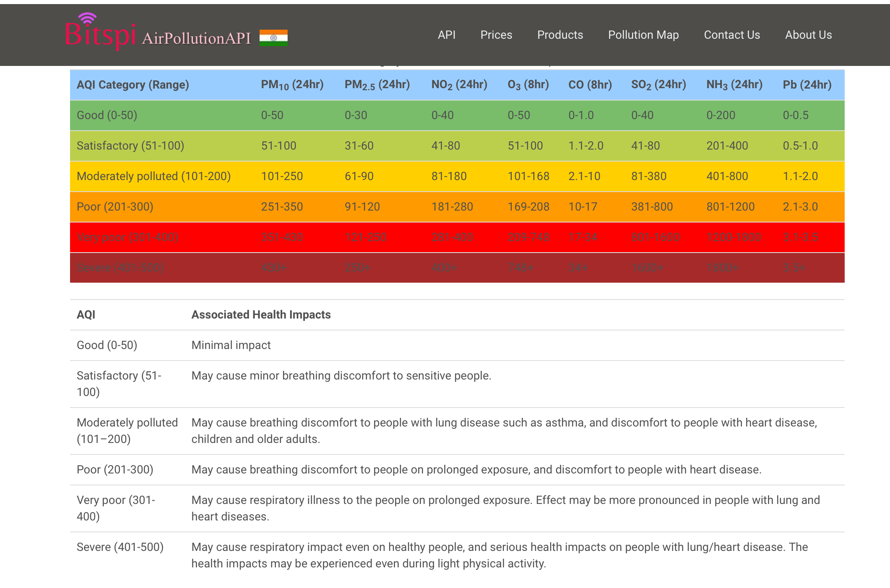890x588 pixels.
Task: Click the yellow Moderately polluted row label
Action: [x=153, y=176]
